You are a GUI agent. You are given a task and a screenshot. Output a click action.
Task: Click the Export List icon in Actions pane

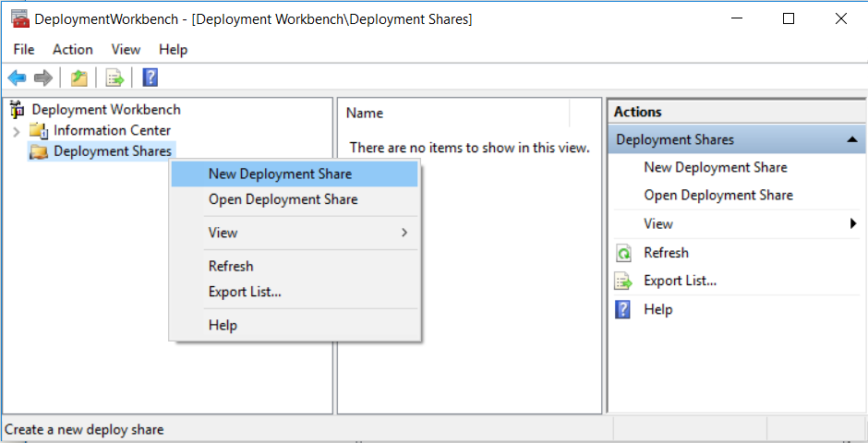coord(623,281)
